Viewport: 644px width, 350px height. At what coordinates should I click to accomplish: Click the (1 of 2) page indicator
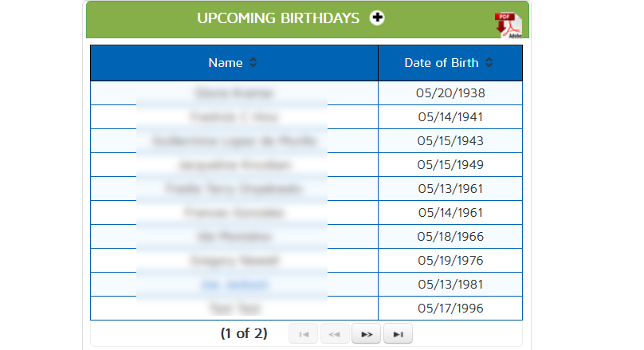(x=244, y=333)
